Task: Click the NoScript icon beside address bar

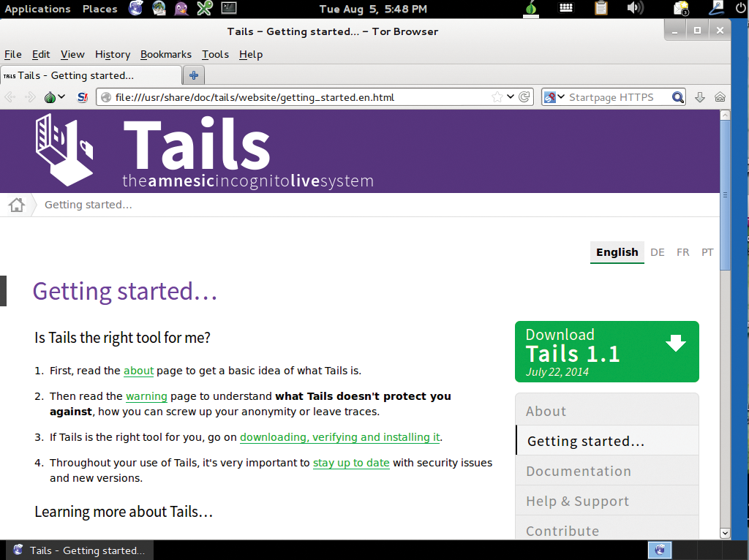Action: tap(83, 97)
